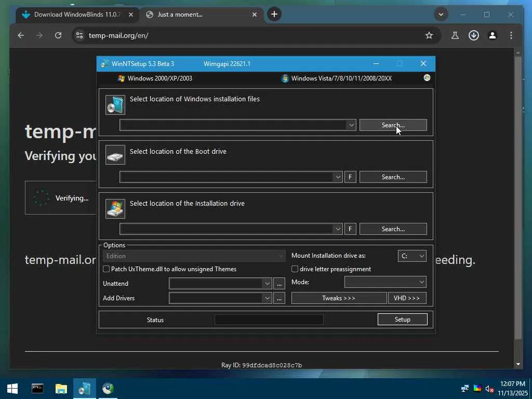The image size is (532, 399).
Task: Expand the Windows installation files path dropdown
Action: pyautogui.click(x=351, y=125)
